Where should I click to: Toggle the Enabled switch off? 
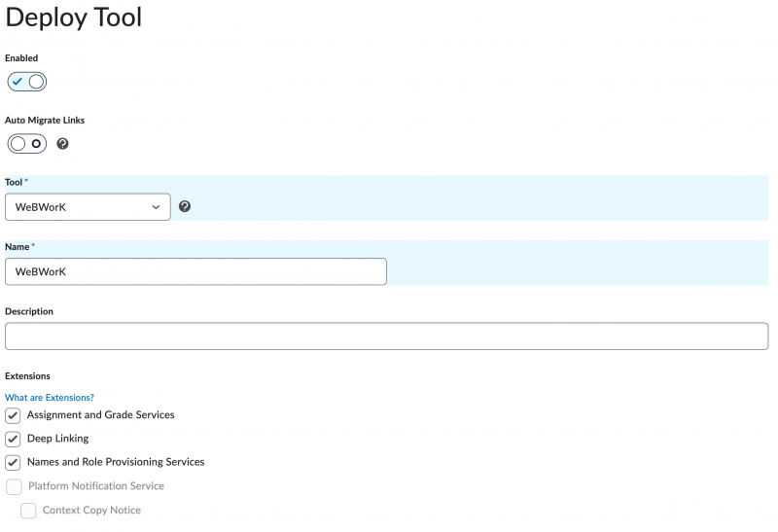click(27, 82)
